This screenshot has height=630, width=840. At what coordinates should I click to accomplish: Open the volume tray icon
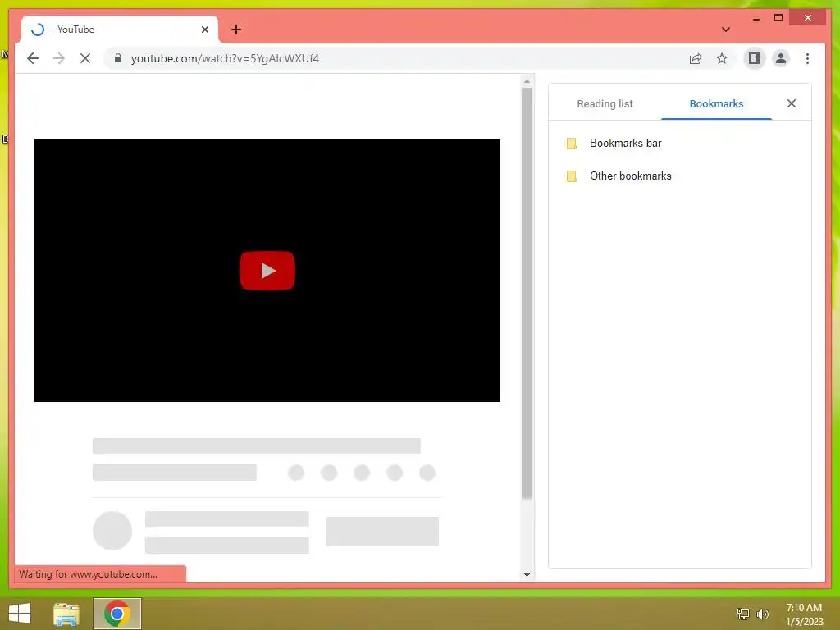(762, 614)
